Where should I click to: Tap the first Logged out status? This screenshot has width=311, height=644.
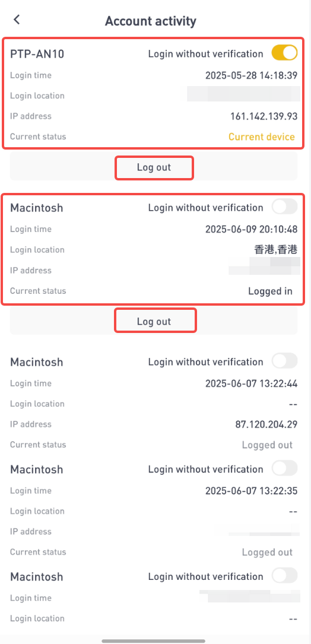(267, 445)
